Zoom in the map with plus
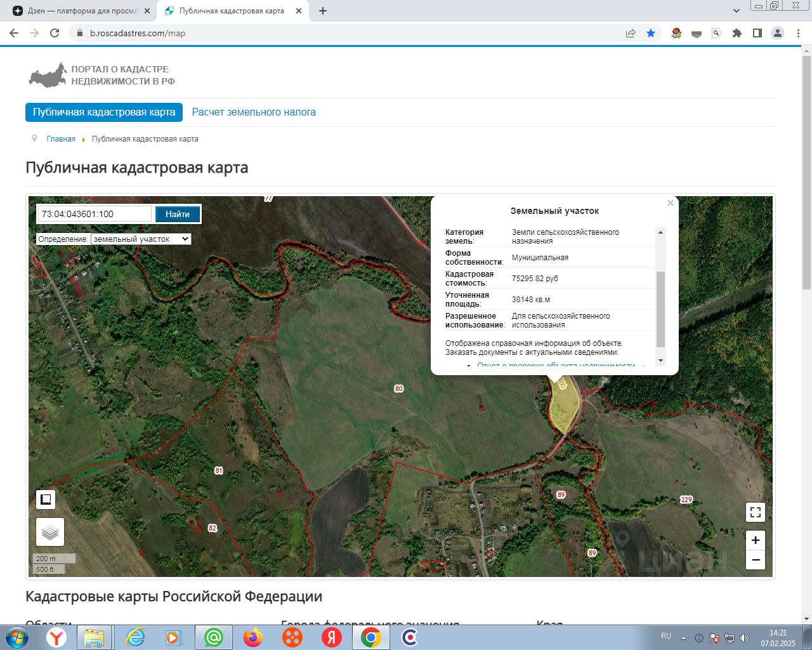The width and height of the screenshot is (812, 650). pos(755,540)
